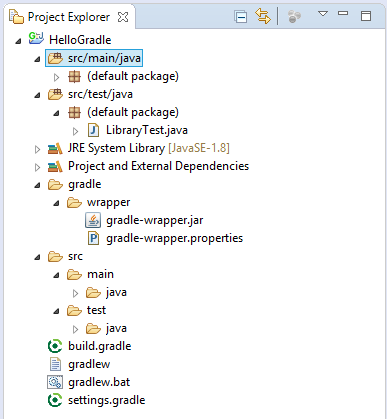Open the View Menu dropdown triangle
This screenshot has height=419, width=387.
click(323, 14)
